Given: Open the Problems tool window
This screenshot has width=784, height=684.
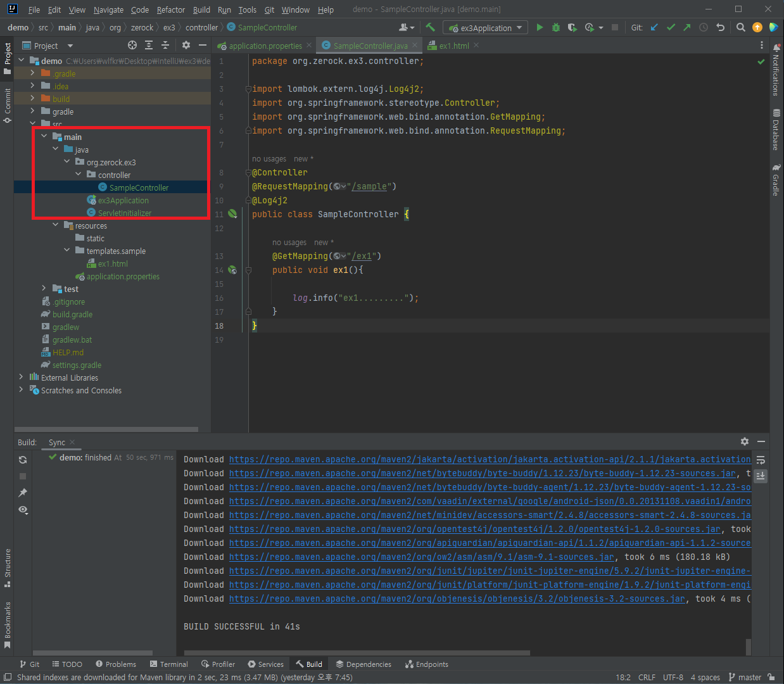Looking at the screenshot, I should (x=116, y=664).
